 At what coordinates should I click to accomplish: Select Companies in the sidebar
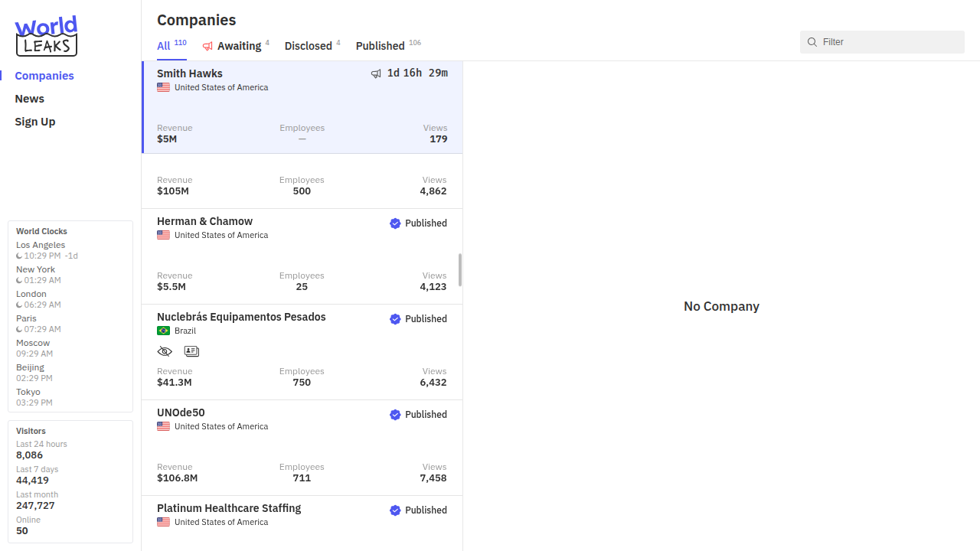[44, 76]
